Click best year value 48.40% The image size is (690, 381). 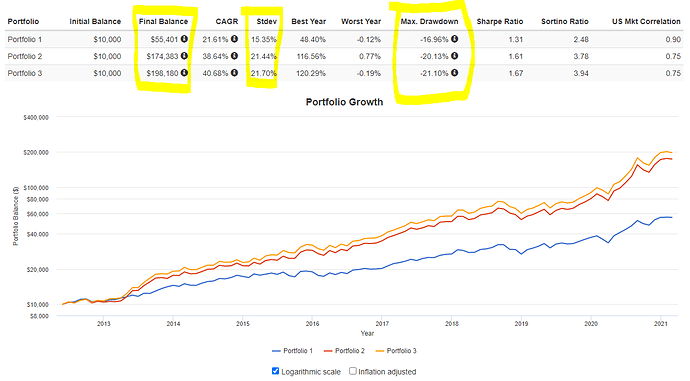pos(313,39)
